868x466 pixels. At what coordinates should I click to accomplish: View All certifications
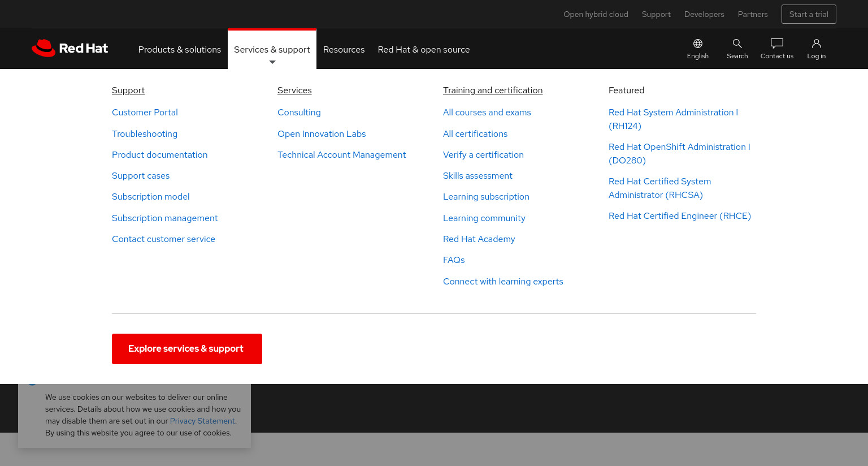[475, 134]
